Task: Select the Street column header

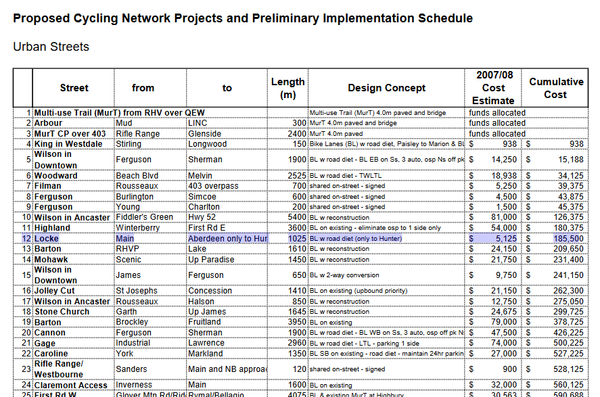Action: [x=73, y=88]
